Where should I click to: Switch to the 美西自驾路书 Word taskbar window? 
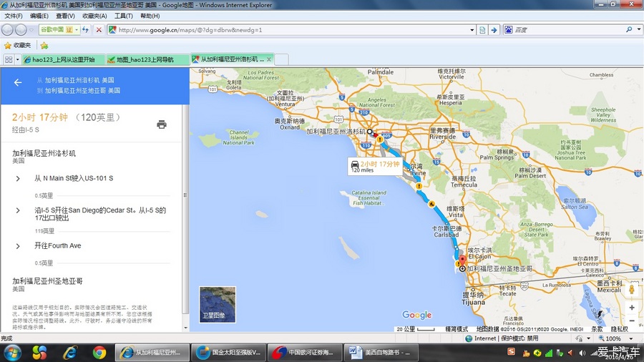(x=381, y=353)
